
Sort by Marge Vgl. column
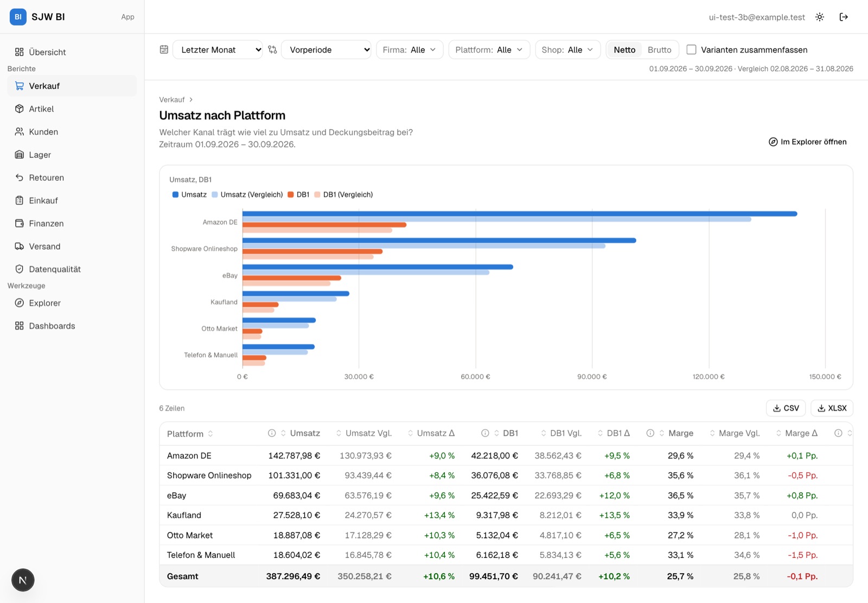735,433
